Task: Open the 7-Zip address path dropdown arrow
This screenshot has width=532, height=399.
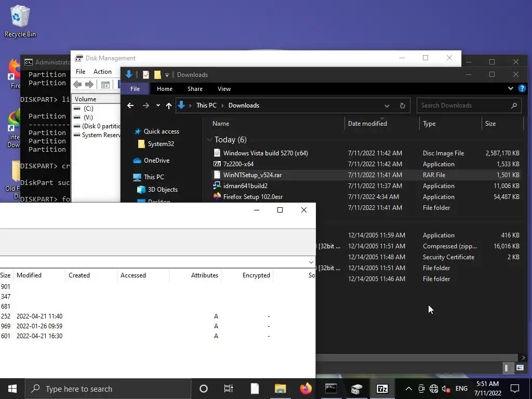Action: 311,262
